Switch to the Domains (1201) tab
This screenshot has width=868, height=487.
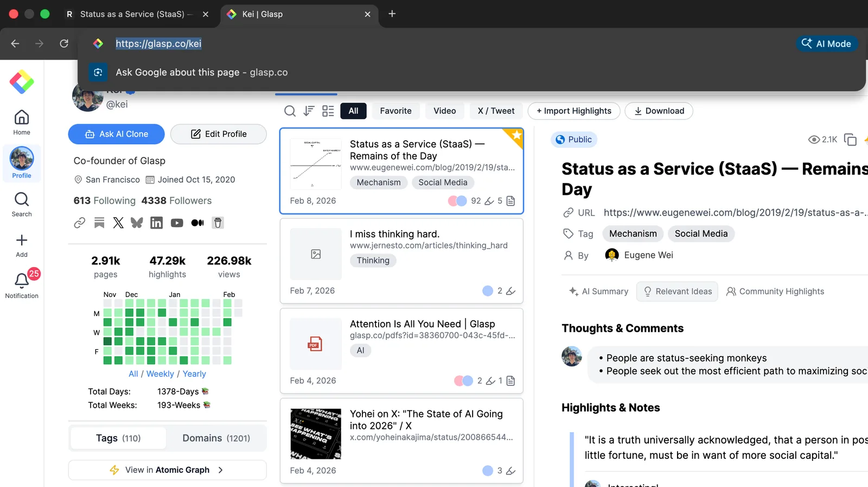[x=216, y=438]
